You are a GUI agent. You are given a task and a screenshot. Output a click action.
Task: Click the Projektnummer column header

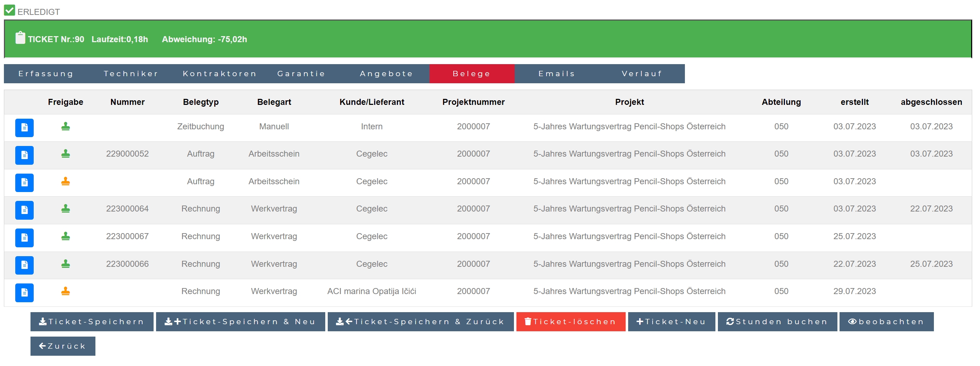point(473,102)
